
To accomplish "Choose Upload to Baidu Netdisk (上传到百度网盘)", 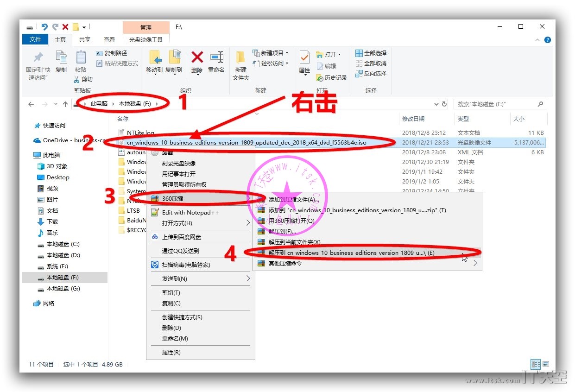I will (200, 237).
